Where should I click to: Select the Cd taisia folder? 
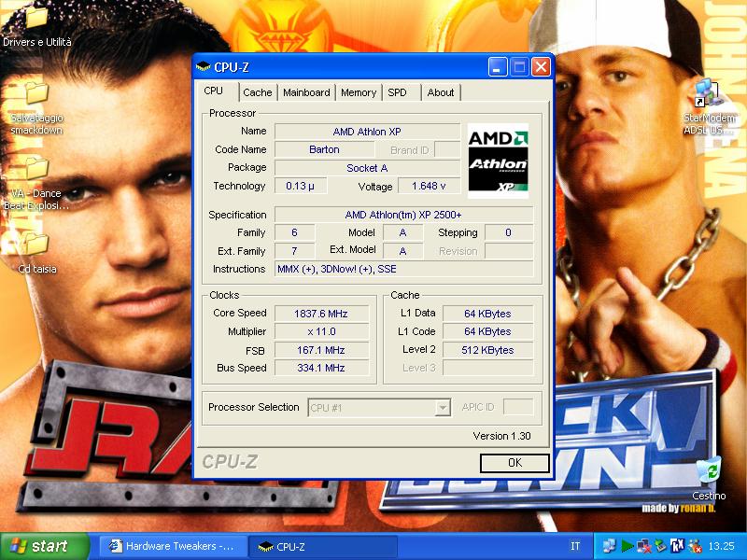click(36, 254)
